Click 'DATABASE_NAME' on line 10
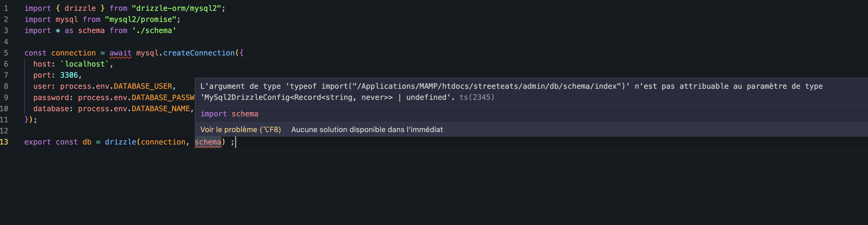Screen dimensions: 868x225 (160, 108)
